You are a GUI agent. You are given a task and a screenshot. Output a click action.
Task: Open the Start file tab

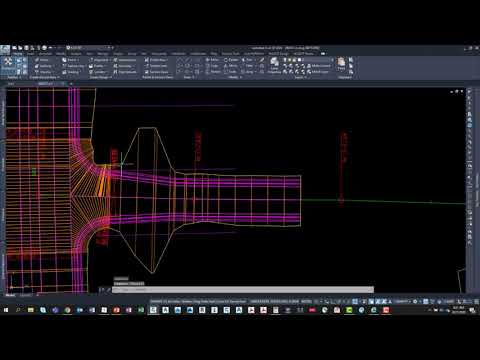coord(11,84)
